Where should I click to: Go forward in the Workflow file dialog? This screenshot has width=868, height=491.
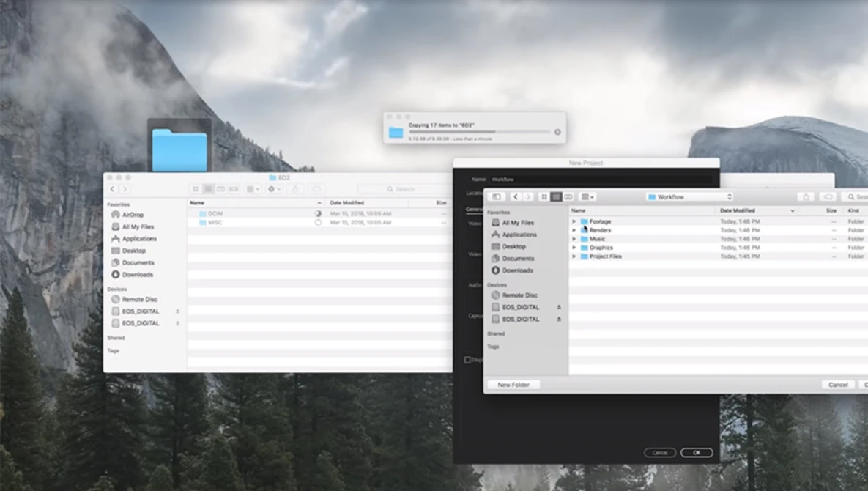[x=527, y=197]
